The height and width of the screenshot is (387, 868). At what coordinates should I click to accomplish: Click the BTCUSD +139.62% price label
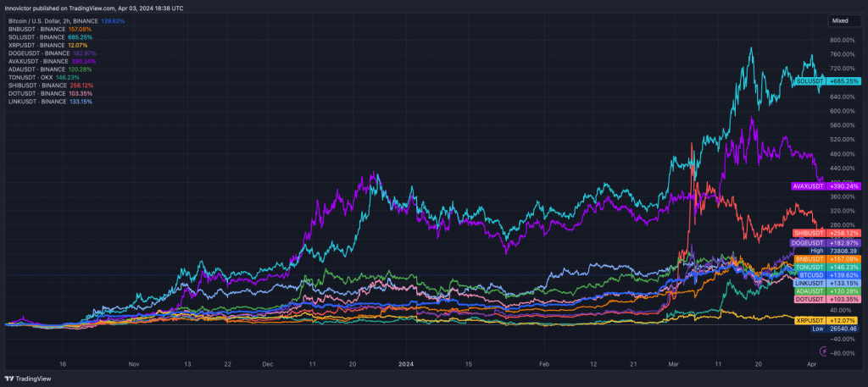(830, 274)
